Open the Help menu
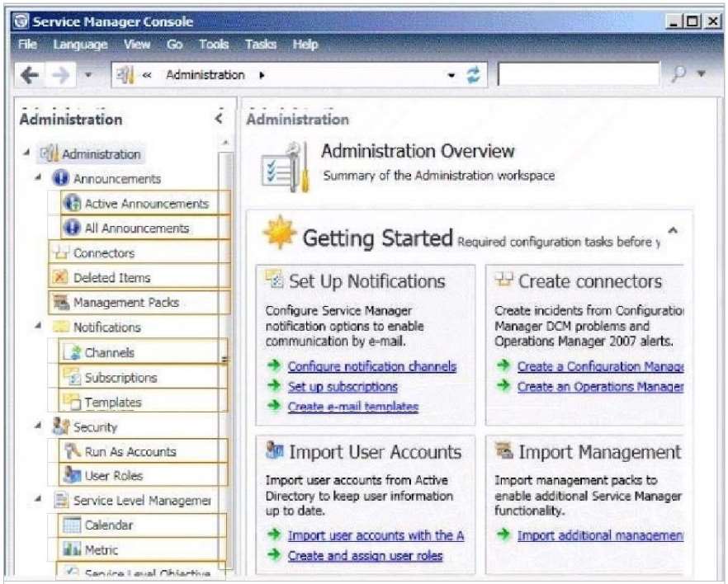The width and height of the screenshot is (728, 584). pos(305,45)
